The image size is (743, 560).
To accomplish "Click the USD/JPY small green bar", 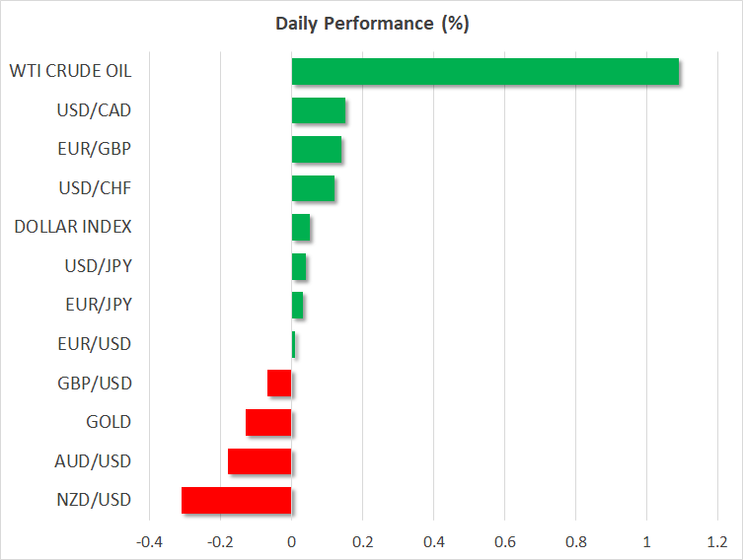I will point(299,266).
